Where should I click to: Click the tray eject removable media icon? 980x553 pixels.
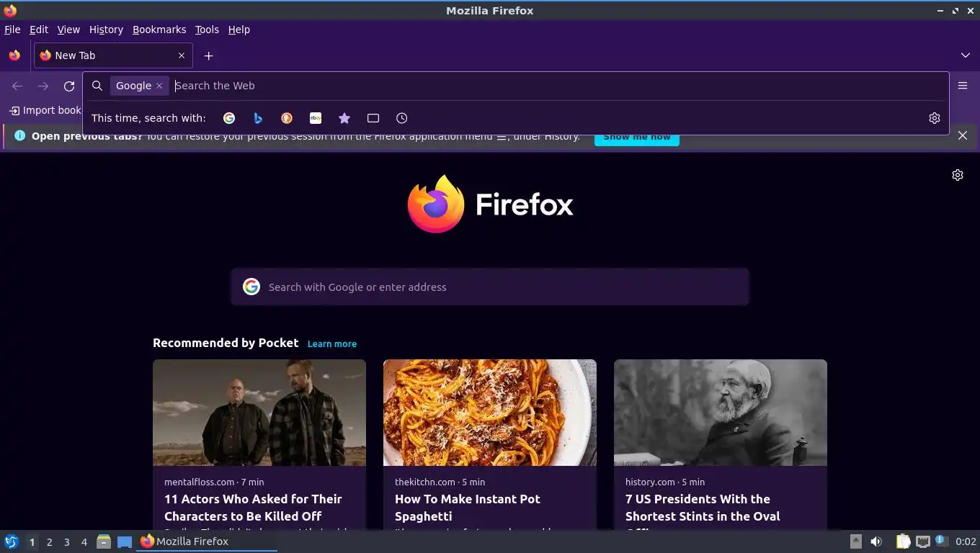tap(855, 541)
